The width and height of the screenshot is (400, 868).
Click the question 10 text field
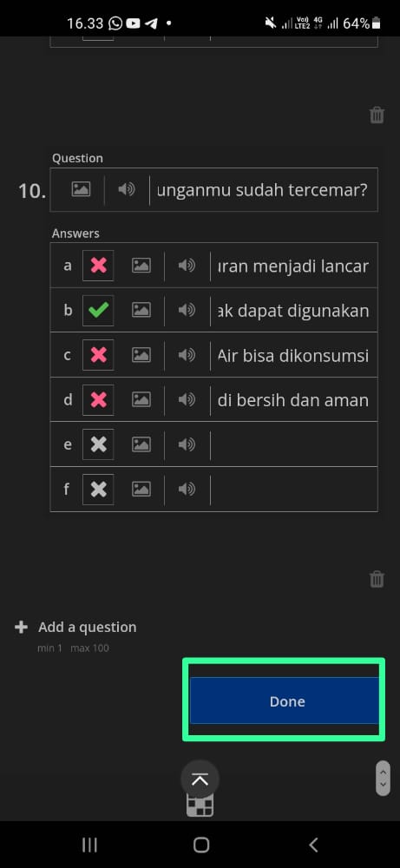coord(264,190)
